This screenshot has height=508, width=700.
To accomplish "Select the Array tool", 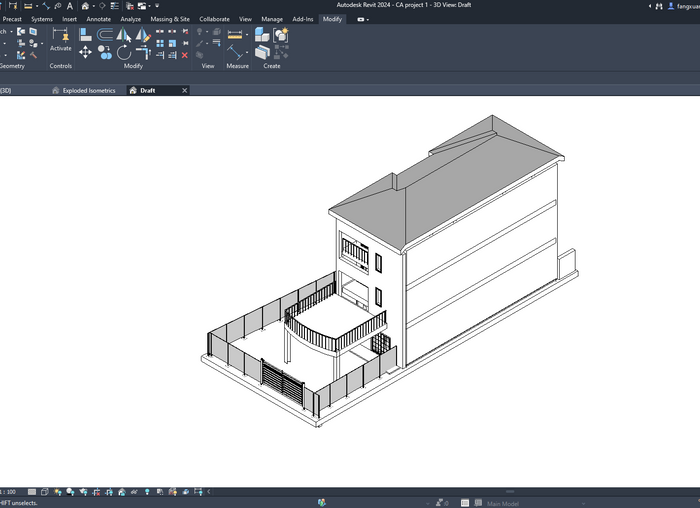I will coord(160,43).
